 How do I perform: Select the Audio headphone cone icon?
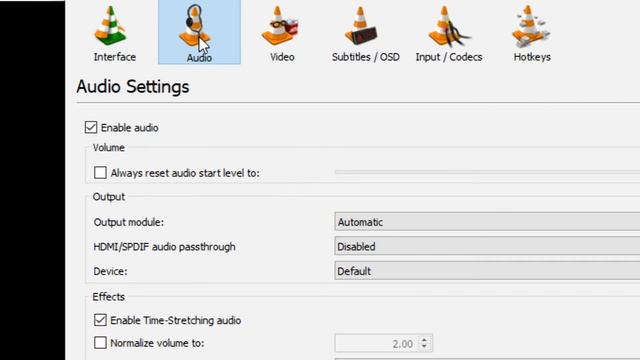195,25
